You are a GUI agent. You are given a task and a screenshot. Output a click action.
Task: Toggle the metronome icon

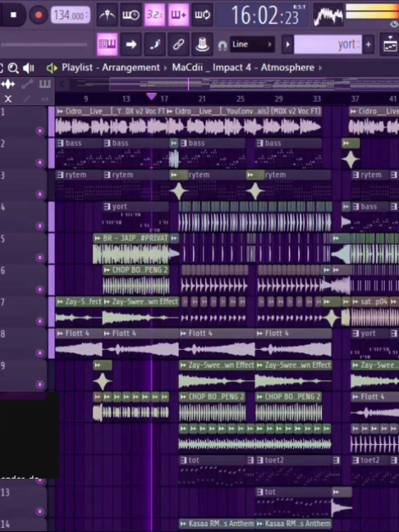(108, 15)
